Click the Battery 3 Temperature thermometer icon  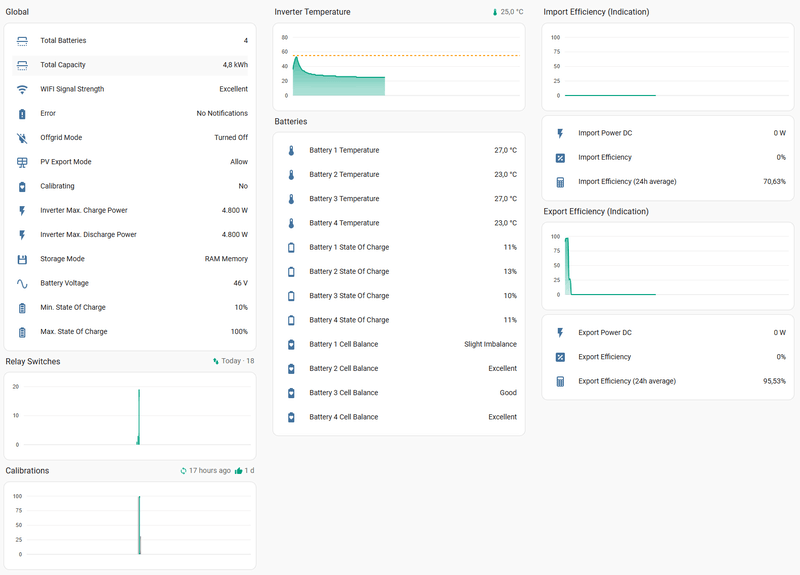pos(291,199)
